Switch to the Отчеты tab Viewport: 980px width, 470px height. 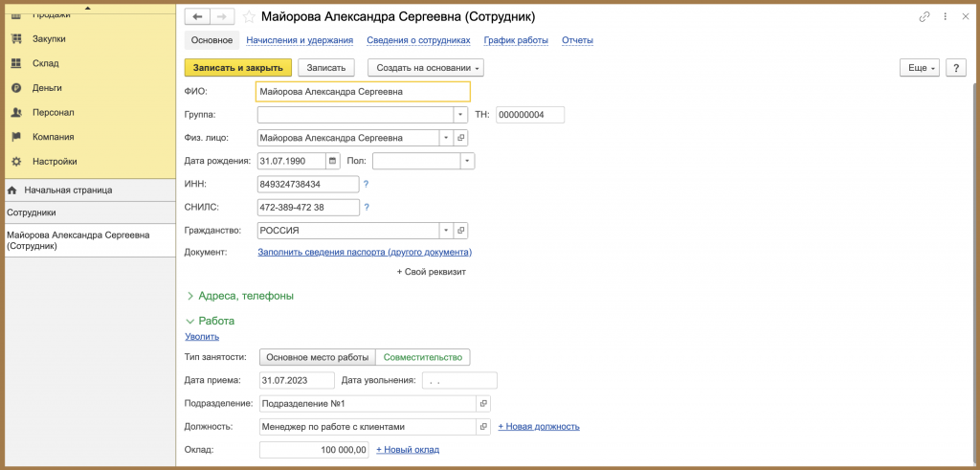tap(577, 40)
